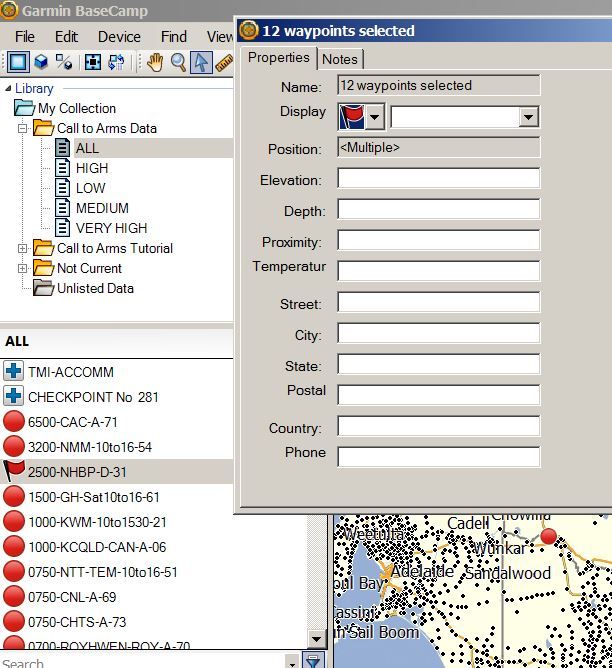612x668 pixels.
Task: Click the Not Current folder icon
Action: pos(43,268)
